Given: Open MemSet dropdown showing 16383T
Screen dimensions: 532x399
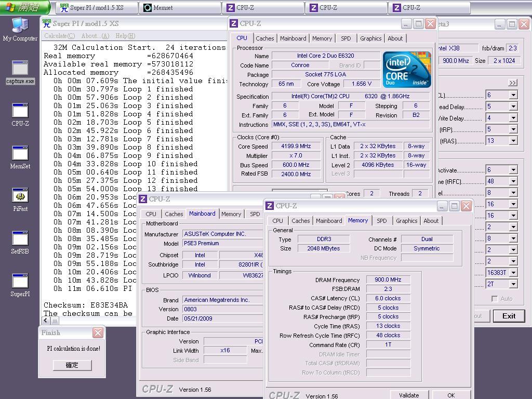Looking at the screenshot, I should tap(513, 272).
